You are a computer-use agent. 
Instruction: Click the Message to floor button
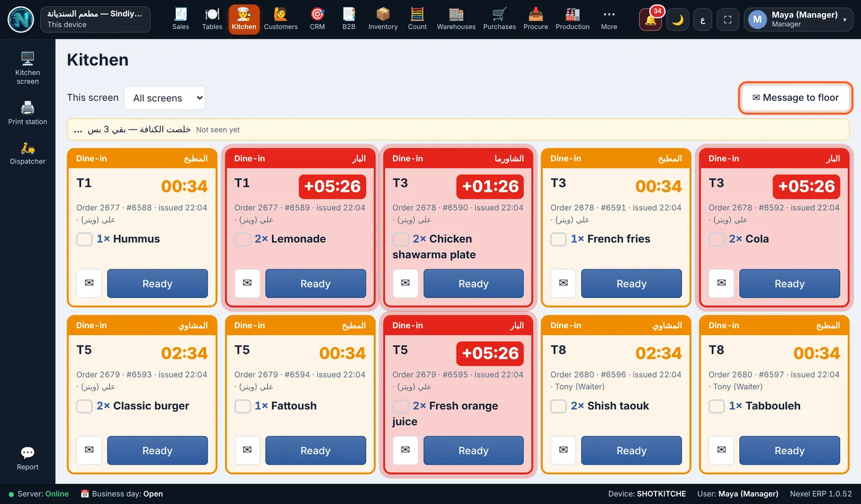coord(796,98)
